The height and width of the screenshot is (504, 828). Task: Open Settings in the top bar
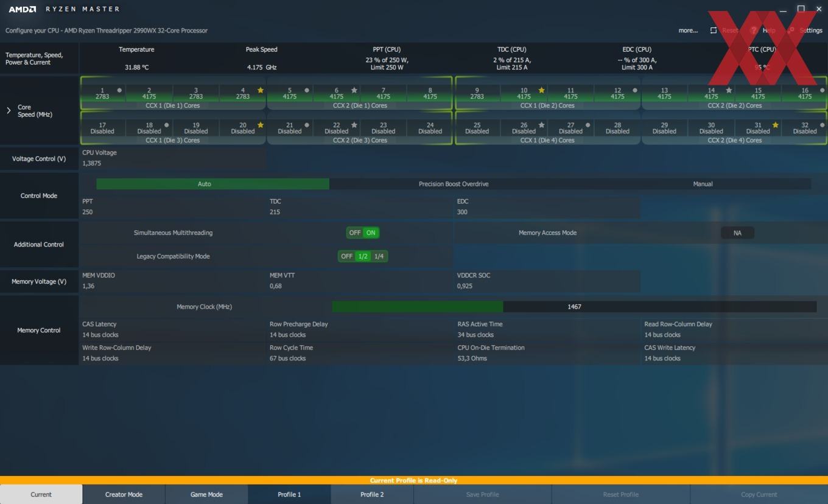point(805,30)
